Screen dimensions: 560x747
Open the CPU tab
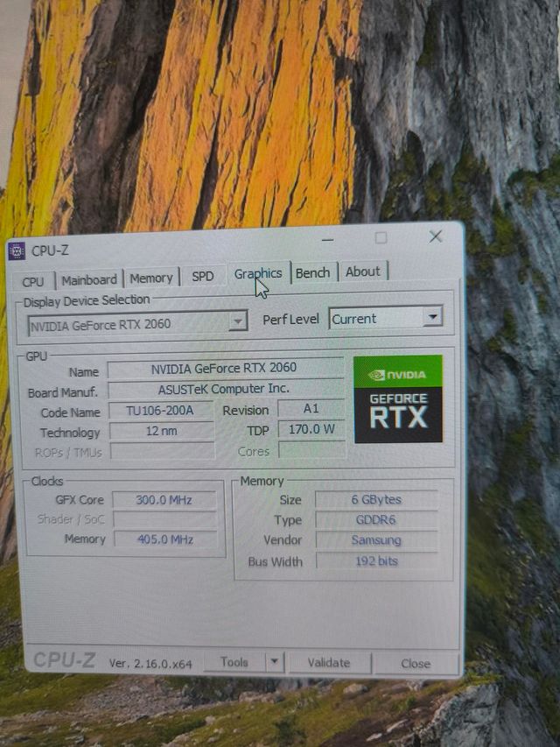[32, 282]
